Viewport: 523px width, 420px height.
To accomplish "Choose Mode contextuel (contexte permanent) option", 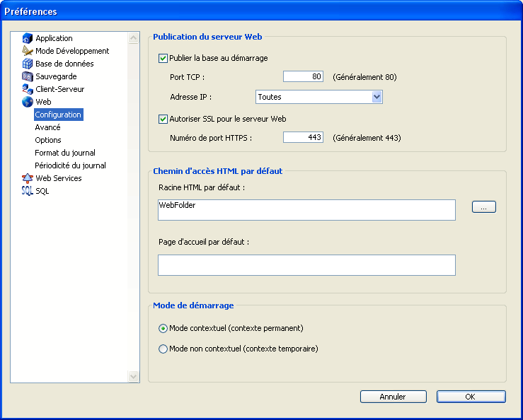I will [163, 328].
